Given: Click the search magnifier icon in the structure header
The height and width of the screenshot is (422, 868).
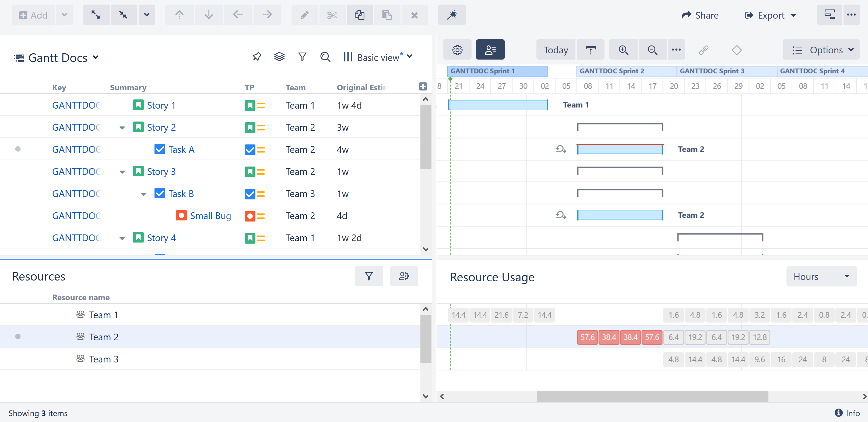Looking at the screenshot, I should [x=325, y=57].
